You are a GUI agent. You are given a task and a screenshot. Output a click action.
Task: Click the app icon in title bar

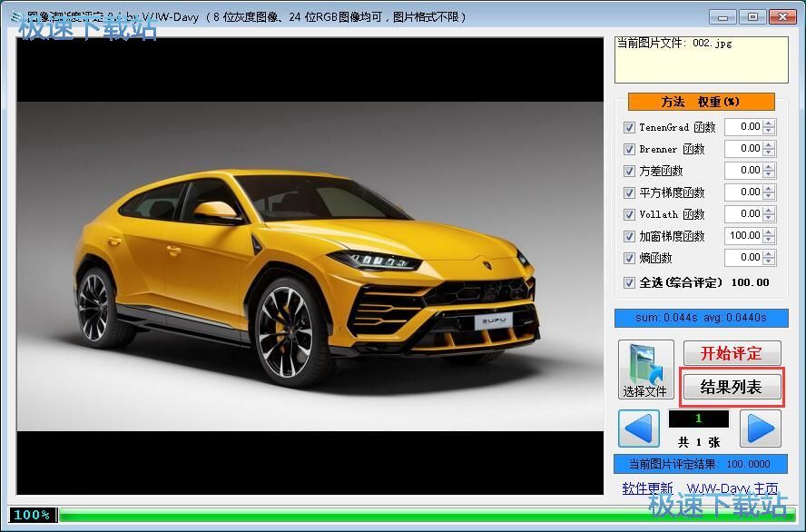click(15, 17)
